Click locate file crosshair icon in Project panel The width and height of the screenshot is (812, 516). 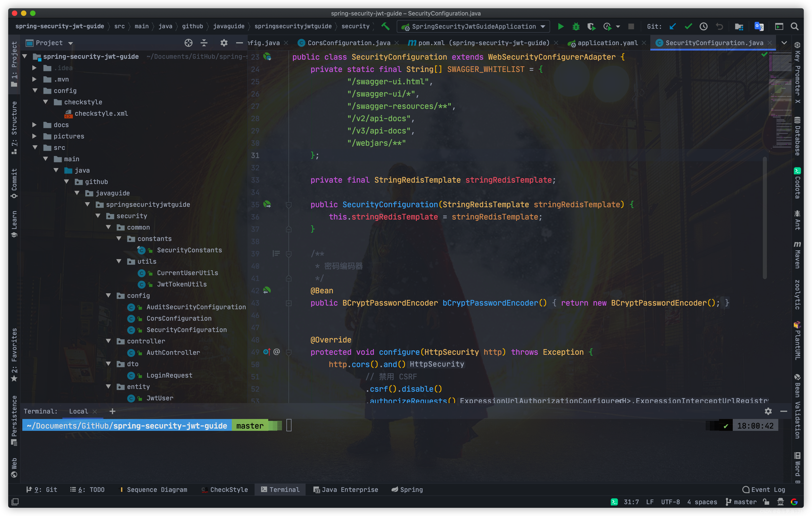[x=189, y=43]
